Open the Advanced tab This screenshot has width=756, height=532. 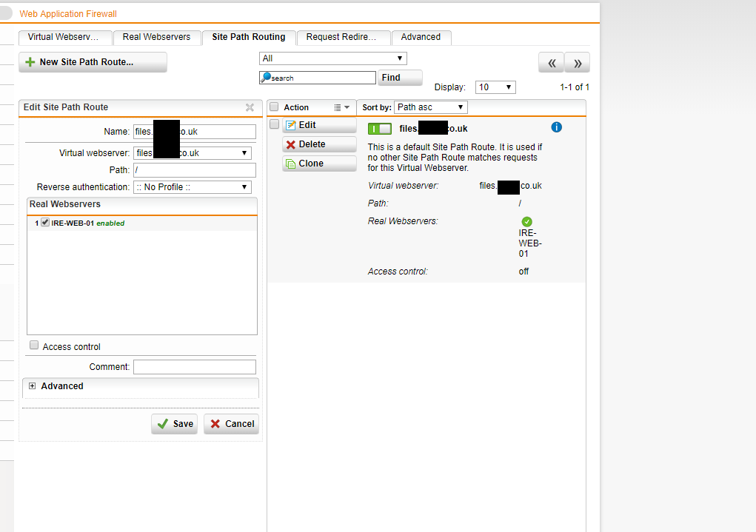coord(421,37)
